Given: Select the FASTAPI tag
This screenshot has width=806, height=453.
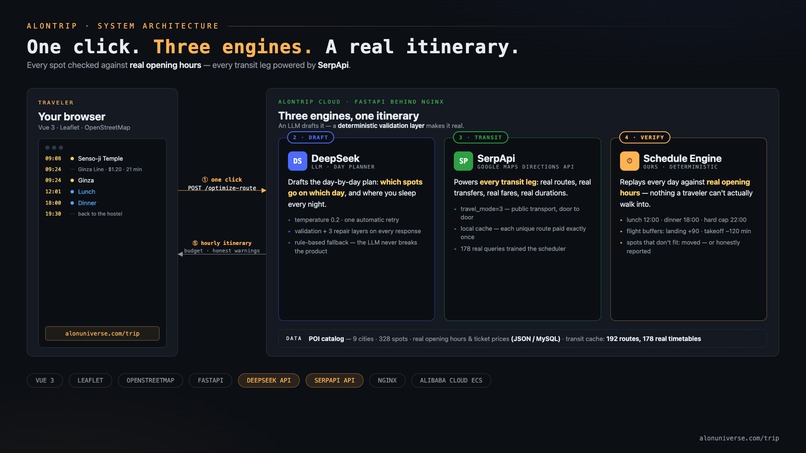Looking at the screenshot, I should pos(210,380).
